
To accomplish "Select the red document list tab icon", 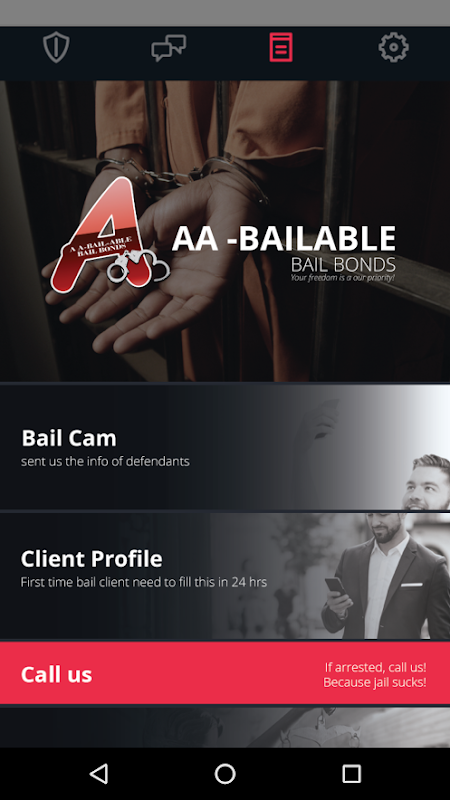I will point(281,47).
